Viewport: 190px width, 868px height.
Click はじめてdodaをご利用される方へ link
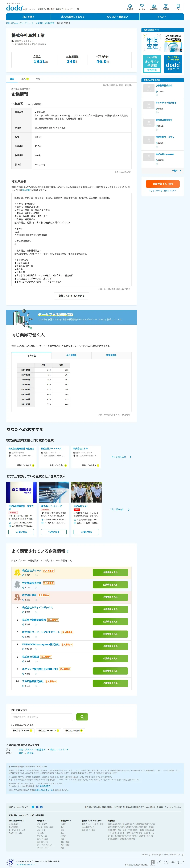tap(162, 191)
